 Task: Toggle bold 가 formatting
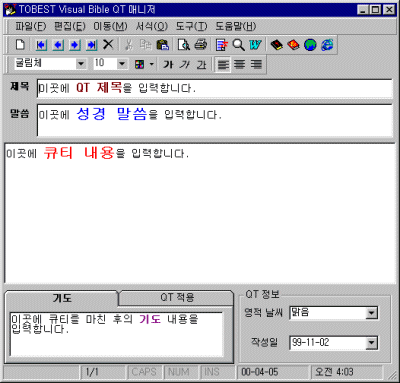pyautogui.click(x=168, y=64)
